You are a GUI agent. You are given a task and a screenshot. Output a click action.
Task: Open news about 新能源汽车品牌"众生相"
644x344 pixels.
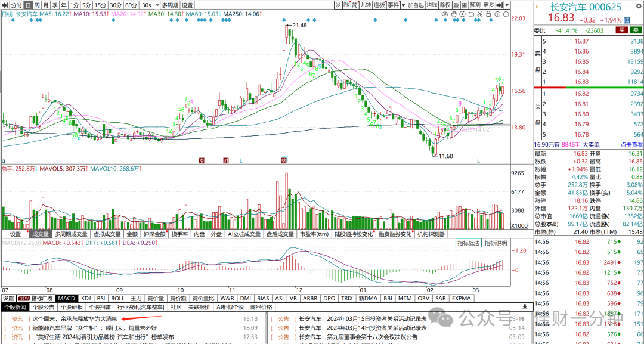click(94, 328)
